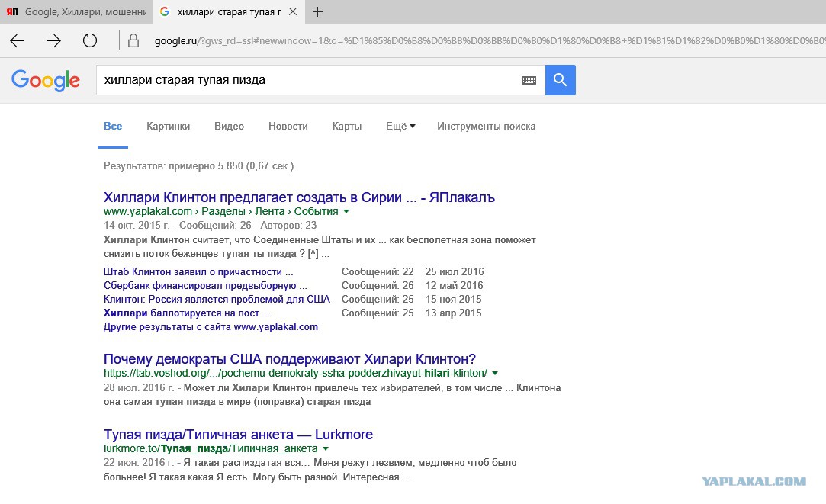Select the date text 15 ноя 2015
Viewport: 826px width, 504px height.
453,299
